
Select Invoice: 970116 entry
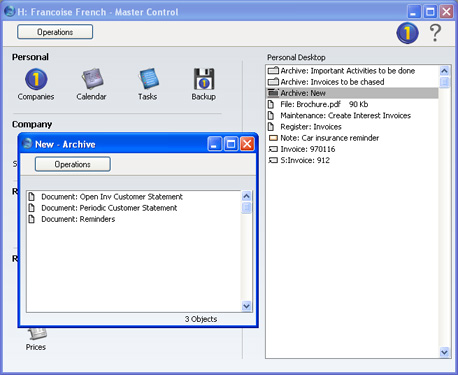coord(352,149)
